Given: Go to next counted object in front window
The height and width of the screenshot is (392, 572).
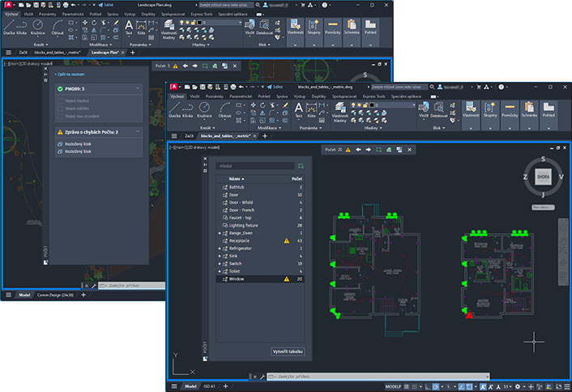Looking at the screenshot, I should (x=369, y=150).
